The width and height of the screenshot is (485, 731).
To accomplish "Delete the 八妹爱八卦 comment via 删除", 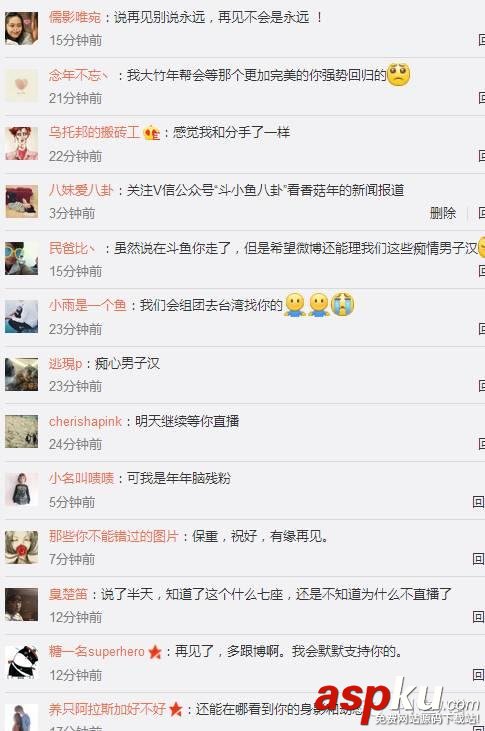I will tap(443, 213).
